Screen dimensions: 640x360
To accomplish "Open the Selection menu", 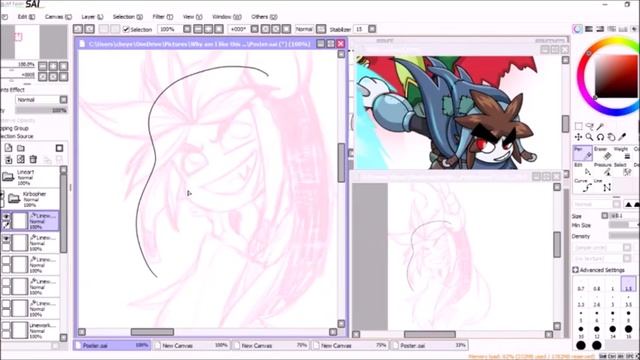I will (128, 17).
